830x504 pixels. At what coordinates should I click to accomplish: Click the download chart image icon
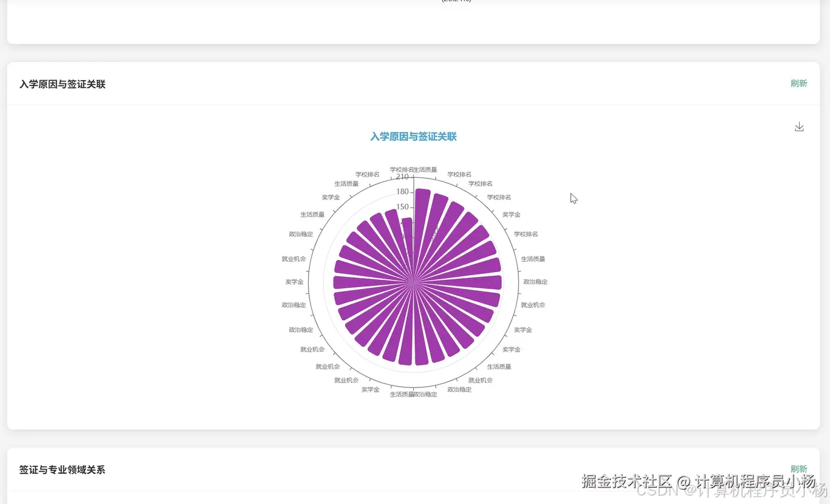click(x=799, y=126)
